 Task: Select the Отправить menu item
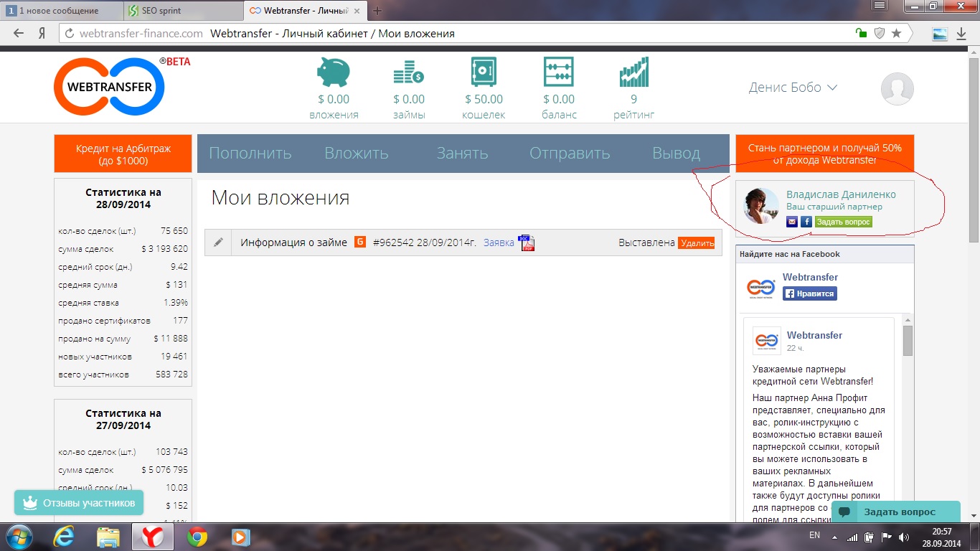tap(570, 153)
